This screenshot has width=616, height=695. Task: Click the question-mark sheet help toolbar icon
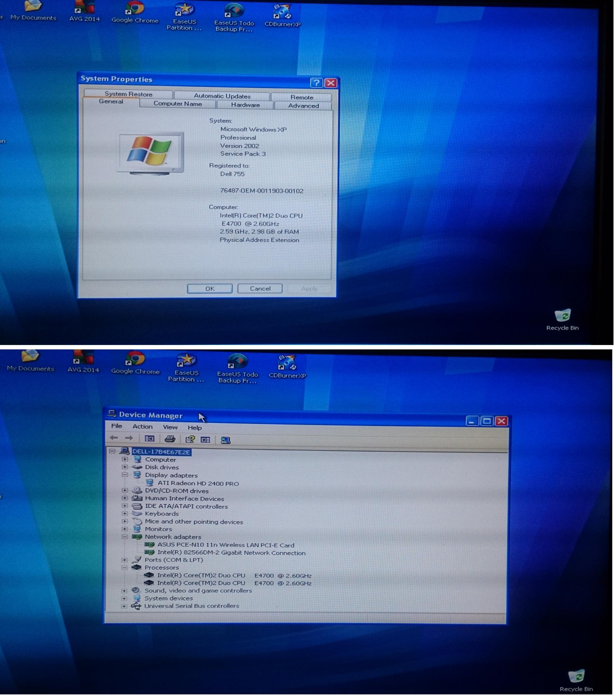[190, 439]
